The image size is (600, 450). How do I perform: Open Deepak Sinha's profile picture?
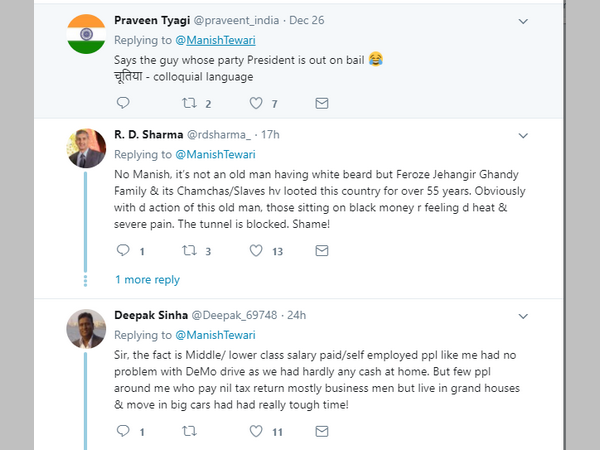pyautogui.click(x=86, y=330)
